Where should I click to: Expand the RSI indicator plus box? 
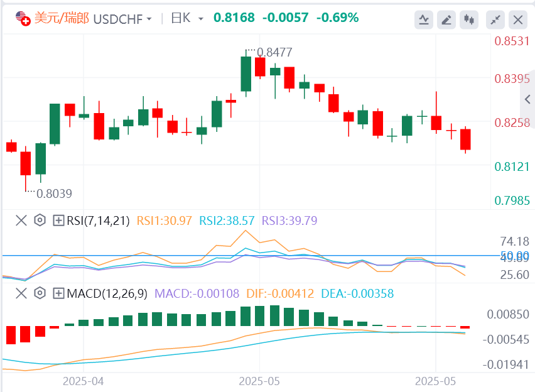point(58,220)
